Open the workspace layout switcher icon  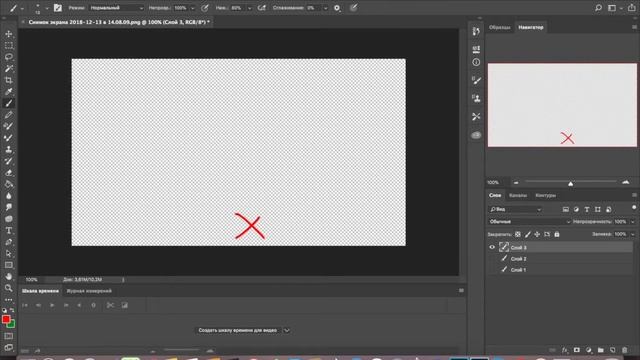[x=611, y=8]
